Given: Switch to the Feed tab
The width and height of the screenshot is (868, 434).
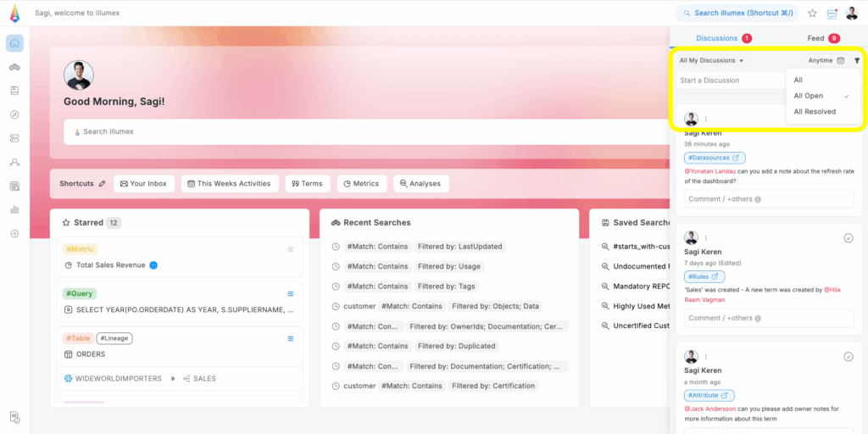Looking at the screenshot, I should coord(815,38).
